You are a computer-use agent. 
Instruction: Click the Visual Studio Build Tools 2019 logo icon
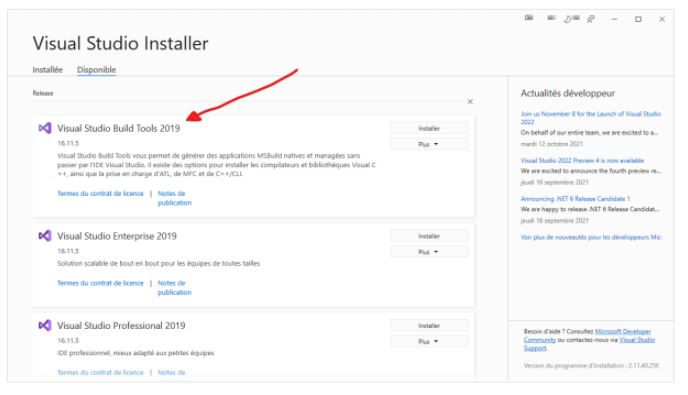pos(45,128)
